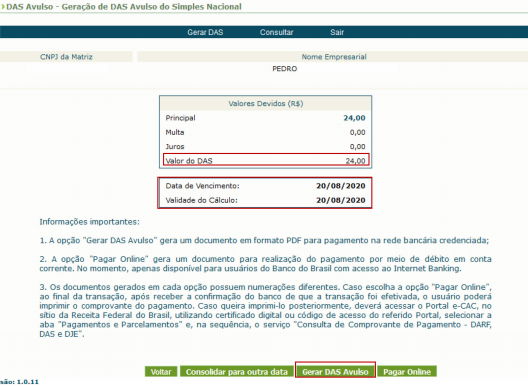Open the Consultar menu item

[x=276, y=32]
